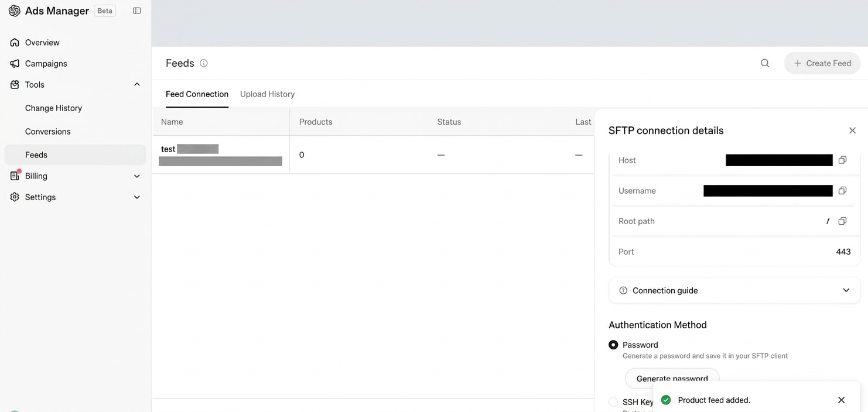The height and width of the screenshot is (412, 868).
Task: Select Feeds in the sidebar
Action: click(x=75, y=154)
